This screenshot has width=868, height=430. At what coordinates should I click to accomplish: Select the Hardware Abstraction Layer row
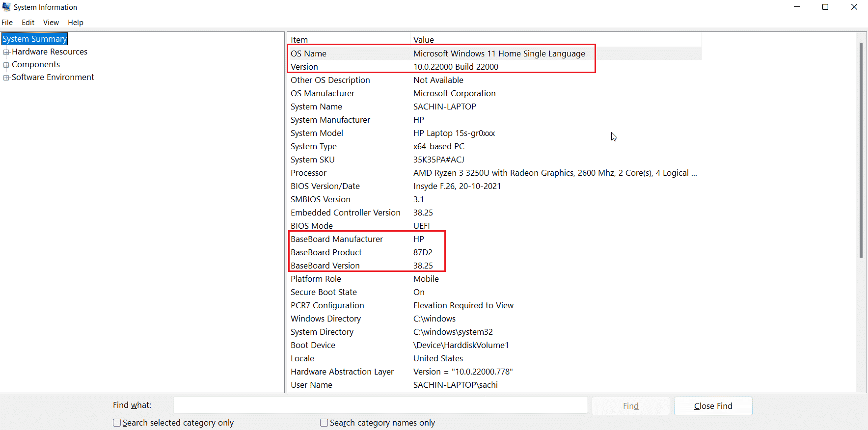click(494, 372)
